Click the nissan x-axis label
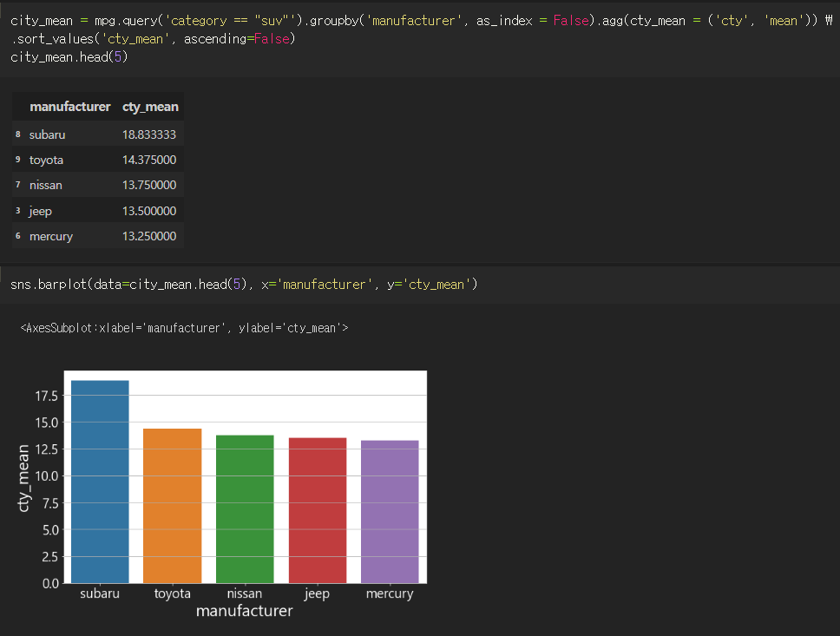 245,593
